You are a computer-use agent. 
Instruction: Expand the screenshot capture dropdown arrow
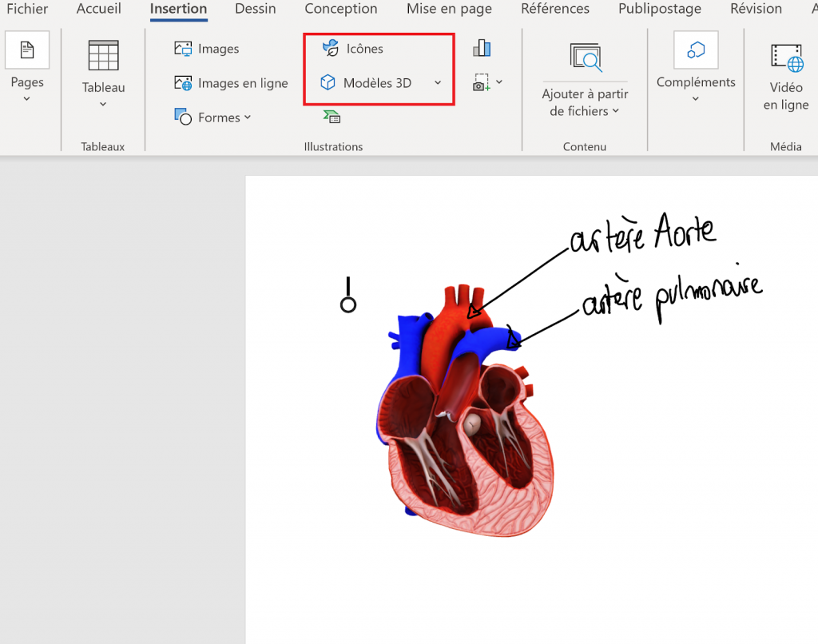pyautogui.click(x=499, y=82)
